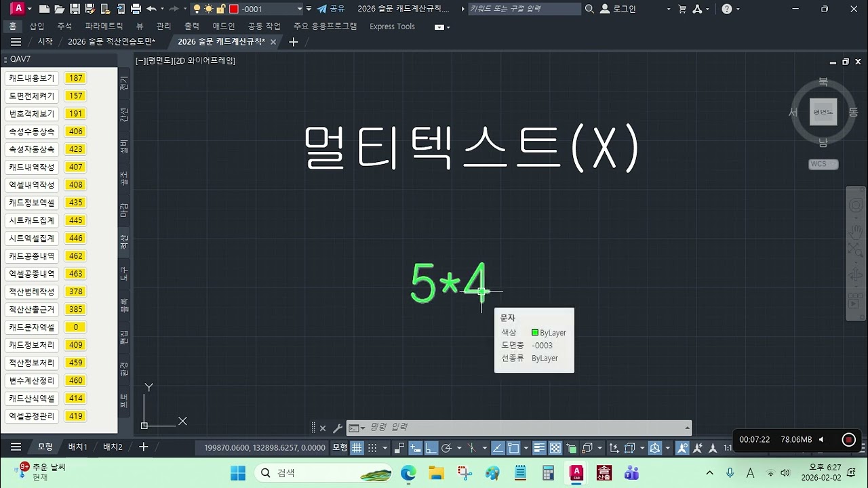Open the Parametric (파라메트릭) ribbon tab
The width and height of the screenshot is (868, 488).
click(x=104, y=26)
